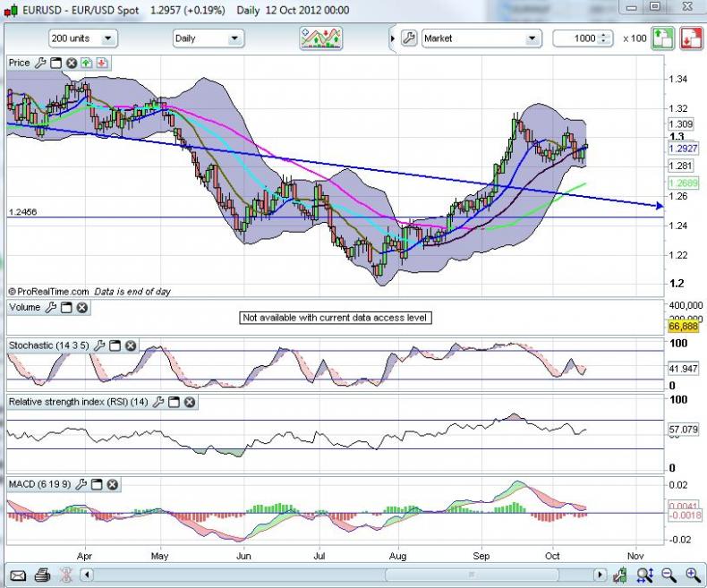The width and height of the screenshot is (707, 588).
Task: Open trading settings wrench beside Market
Action: tap(409, 38)
